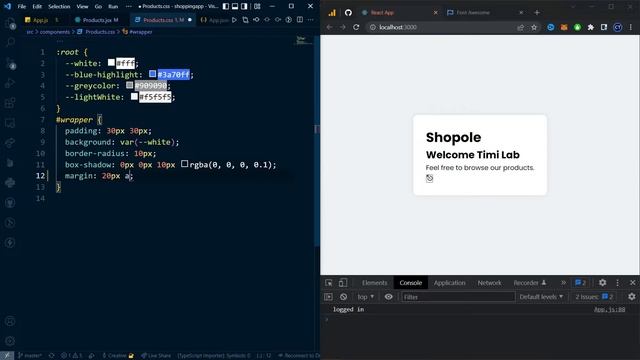Toggle the primary side bar layout icon
Image resolution: width=640 pixels, height=360 pixels.
point(226,7)
